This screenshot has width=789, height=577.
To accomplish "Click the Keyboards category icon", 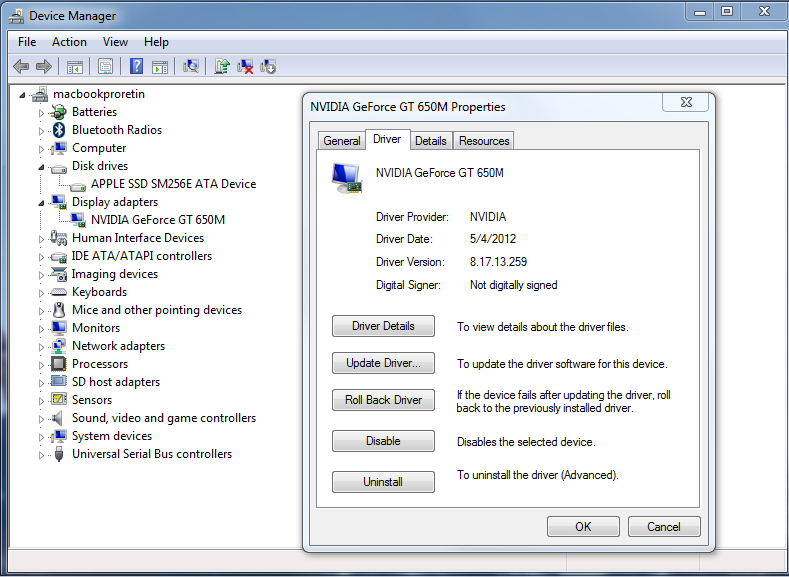I will pyautogui.click(x=59, y=292).
